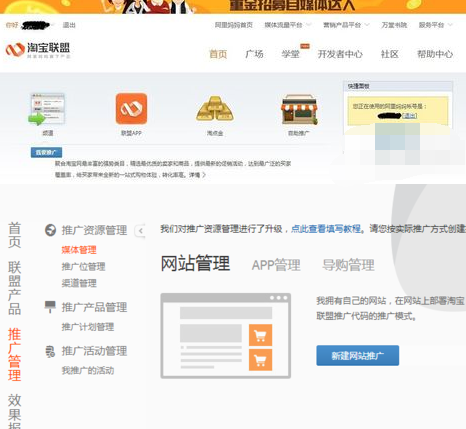The height and width of the screenshot is (429, 466).
Task: Select 渠道管理 in the sidebar menu
Action: (x=79, y=283)
